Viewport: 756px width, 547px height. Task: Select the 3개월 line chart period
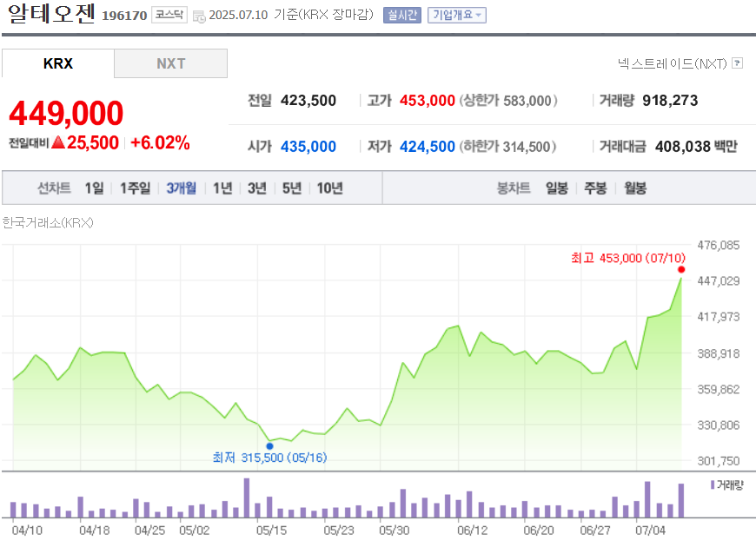182,188
